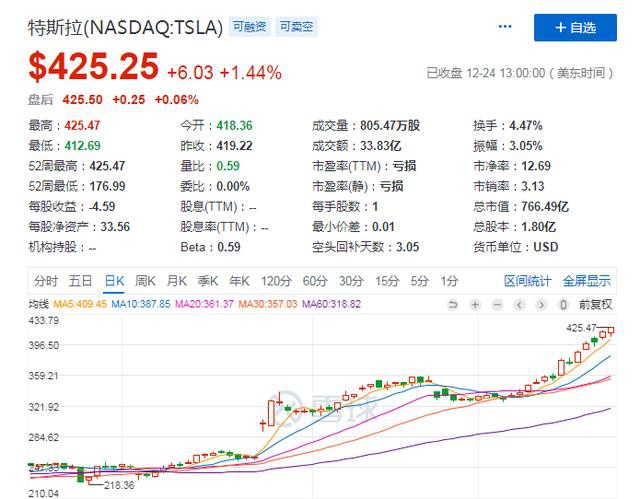Click the 52周最低 176.99 value
This screenshot has width=640, height=499.
pyautogui.click(x=107, y=186)
